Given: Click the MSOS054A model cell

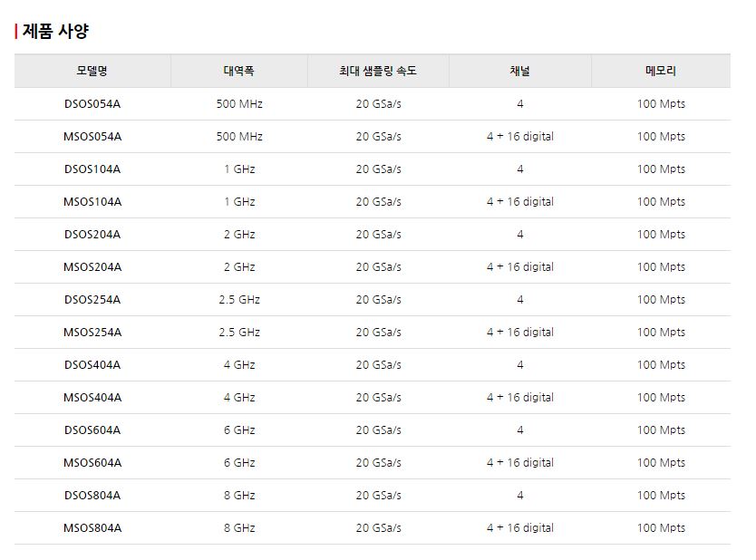Looking at the screenshot, I should pyautogui.click(x=92, y=137).
